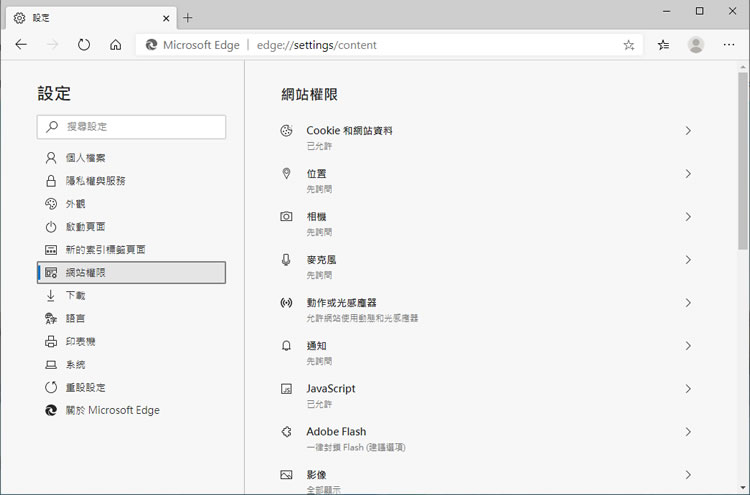
Task: Reload the page with the refresh icon
Action: tap(84, 45)
